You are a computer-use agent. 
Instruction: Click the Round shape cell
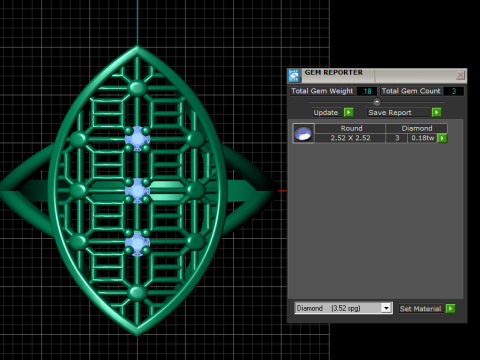[350, 128]
